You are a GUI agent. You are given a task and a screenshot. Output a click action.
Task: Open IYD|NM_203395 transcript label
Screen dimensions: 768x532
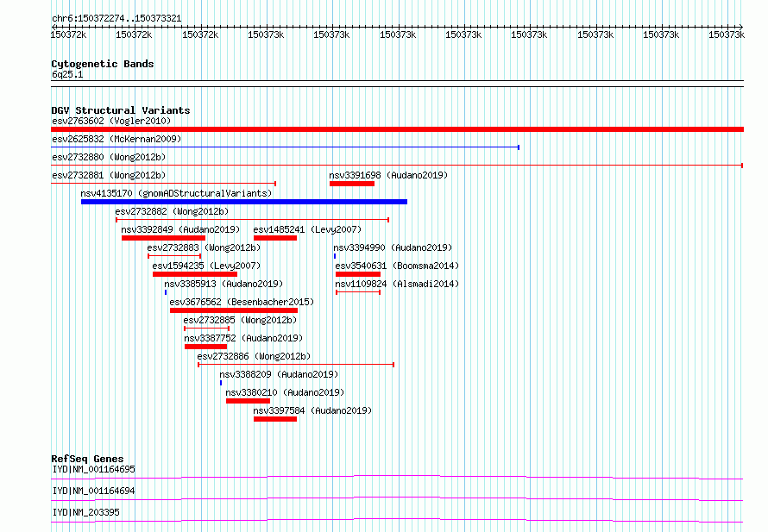click(x=85, y=512)
